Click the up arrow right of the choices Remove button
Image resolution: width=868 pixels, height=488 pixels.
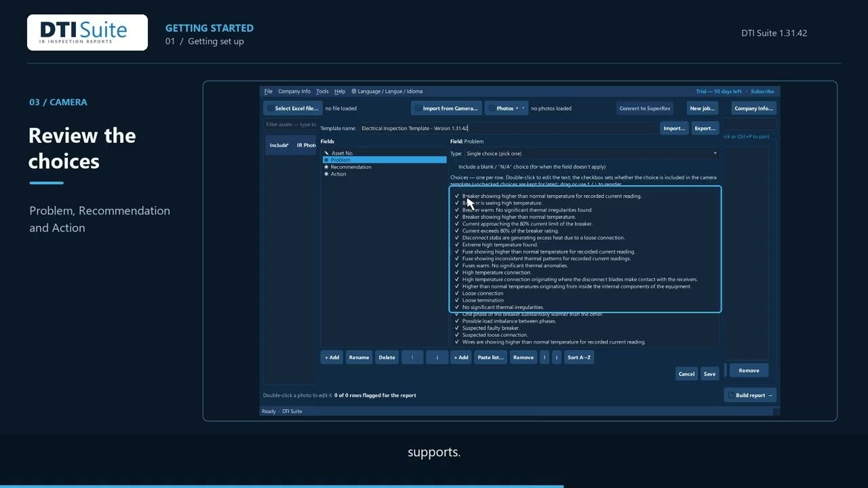pyautogui.click(x=544, y=357)
